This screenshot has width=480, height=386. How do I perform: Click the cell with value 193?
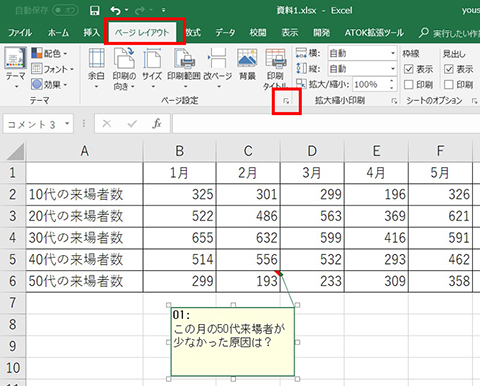pos(248,281)
